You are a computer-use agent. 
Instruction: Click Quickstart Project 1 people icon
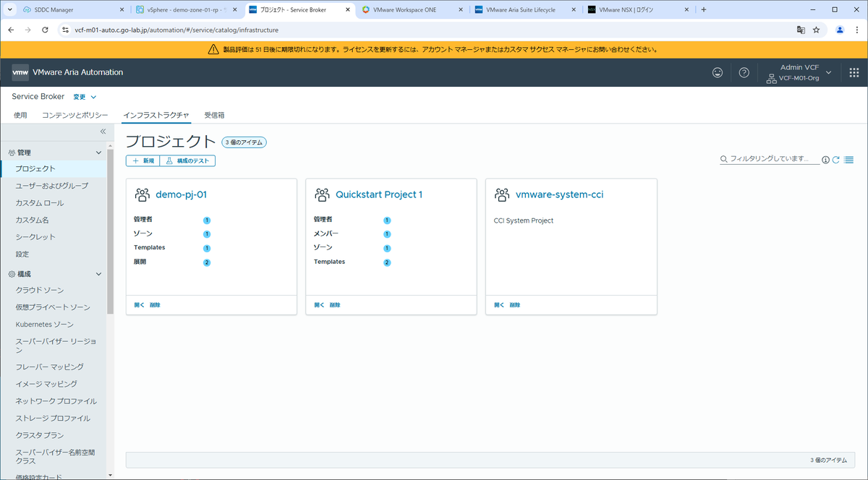[322, 194]
